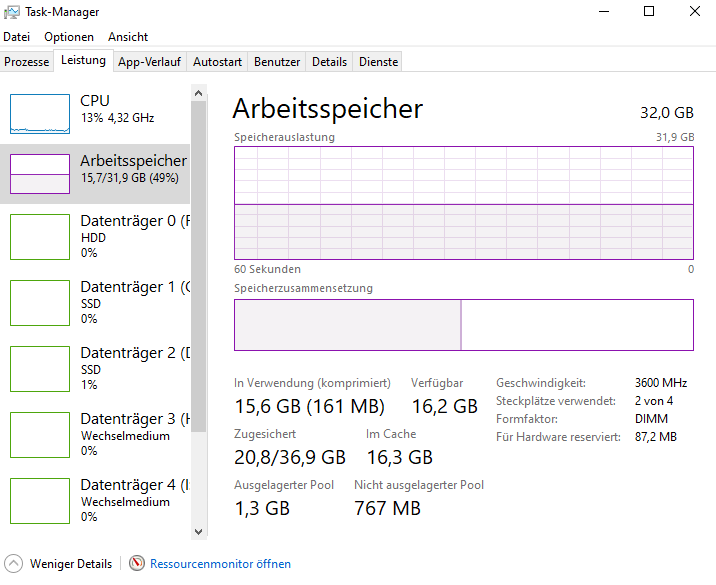Select the Arbeitsspeicher graph thumbnail
The width and height of the screenshot is (716, 585).
pyautogui.click(x=40, y=173)
